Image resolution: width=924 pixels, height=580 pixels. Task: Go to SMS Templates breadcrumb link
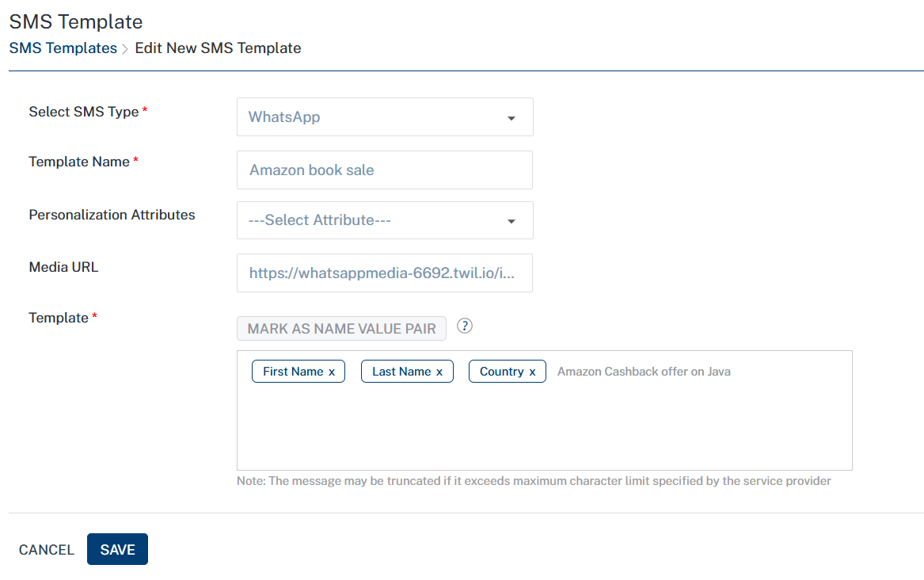63,48
